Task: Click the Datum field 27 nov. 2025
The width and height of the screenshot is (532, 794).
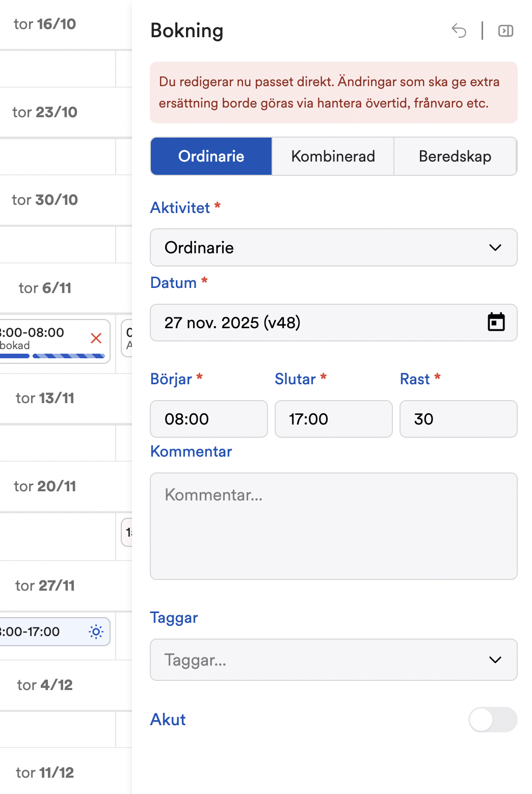Action: 334,323
